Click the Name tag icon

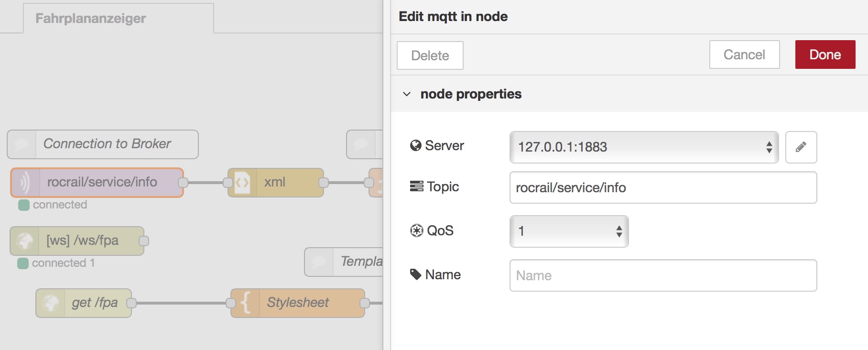point(415,274)
